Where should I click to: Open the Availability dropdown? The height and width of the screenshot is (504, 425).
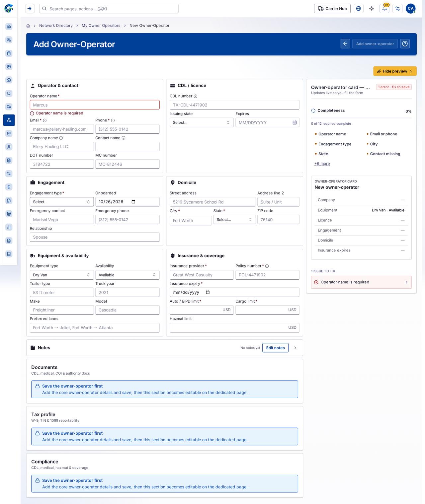click(x=127, y=275)
